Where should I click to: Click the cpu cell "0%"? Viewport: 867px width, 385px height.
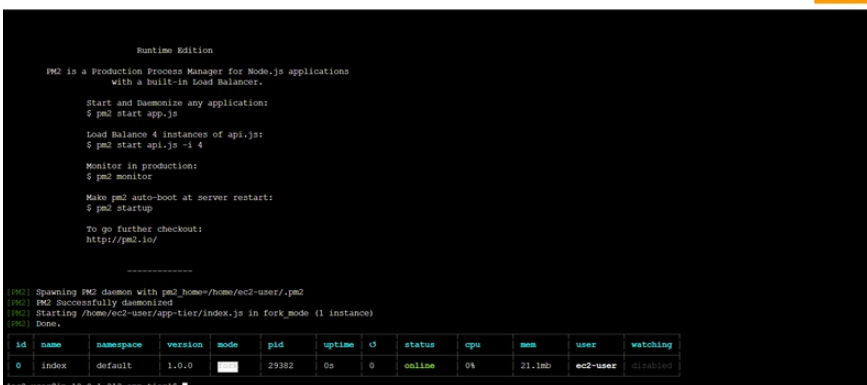pyautogui.click(x=470, y=366)
